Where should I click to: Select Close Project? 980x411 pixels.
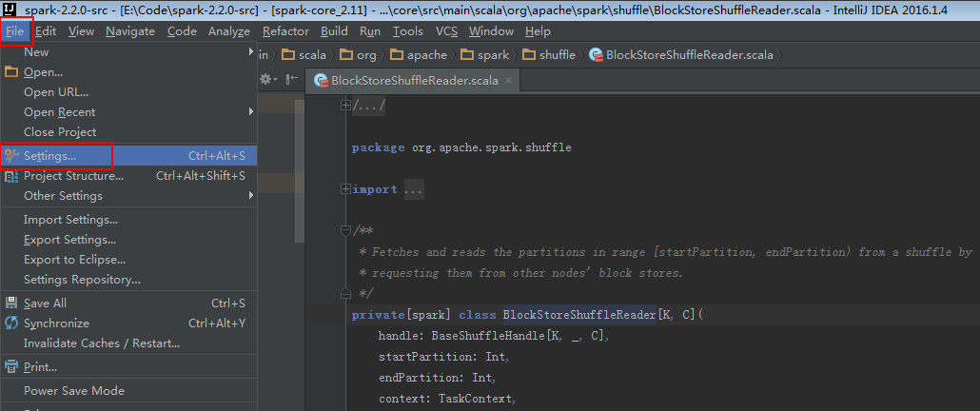pyautogui.click(x=128, y=132)
